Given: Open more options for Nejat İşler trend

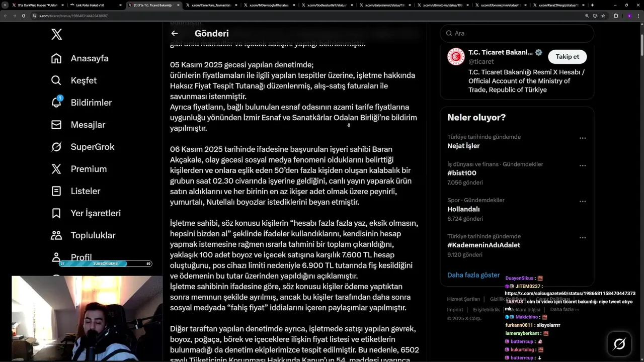Looking at the screenshot, I should (x=583, y=138).
